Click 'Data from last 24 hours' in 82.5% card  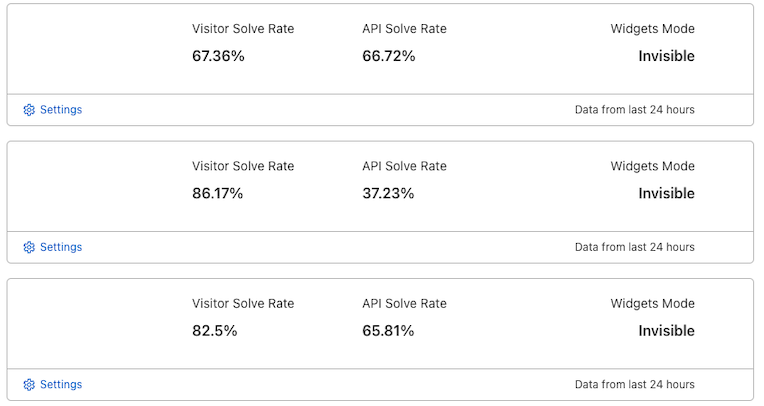click(x=634, y=384)
